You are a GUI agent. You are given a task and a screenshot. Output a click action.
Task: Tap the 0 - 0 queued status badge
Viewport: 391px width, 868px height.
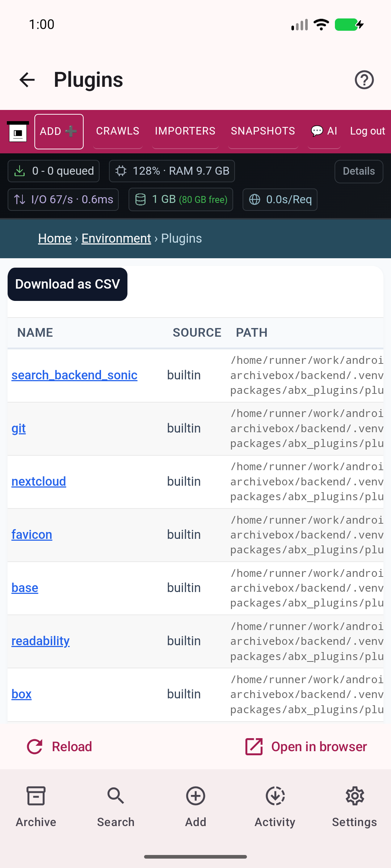pos(54,171)
